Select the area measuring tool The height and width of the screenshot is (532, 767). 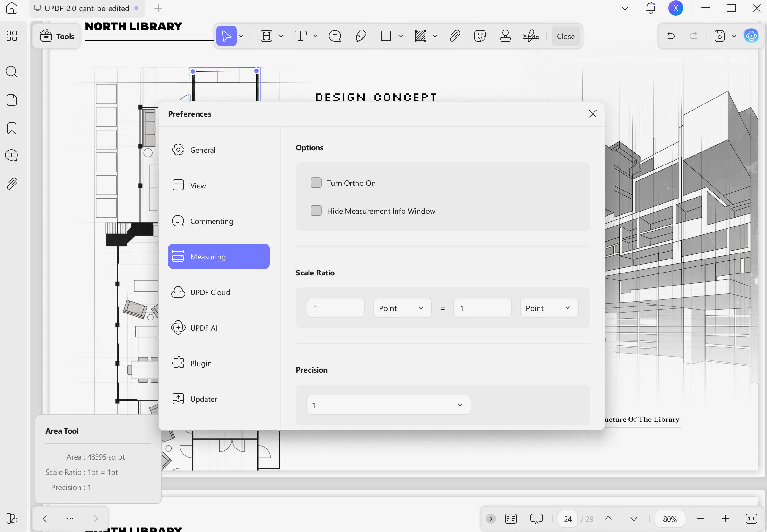[x=420, y=36]
